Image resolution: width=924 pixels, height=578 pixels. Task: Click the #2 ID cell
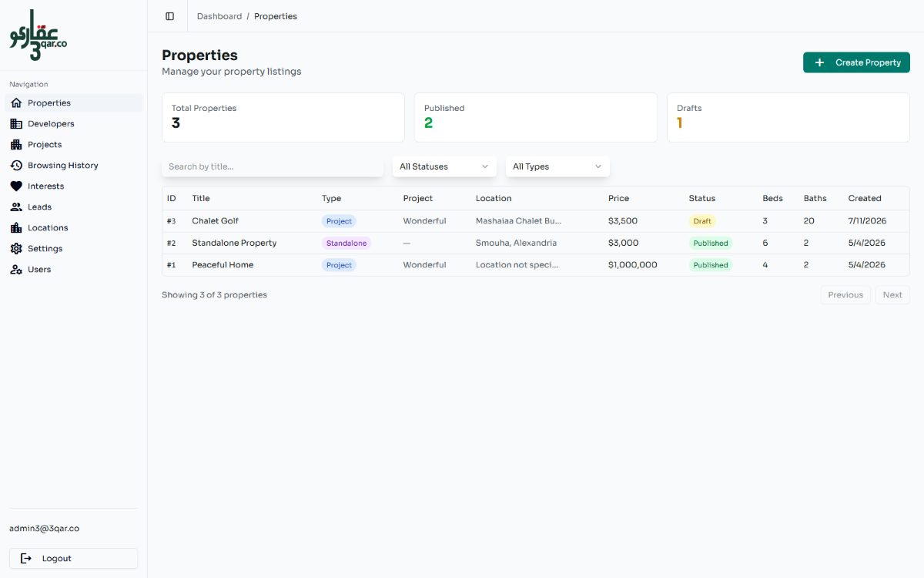[172, 243]
